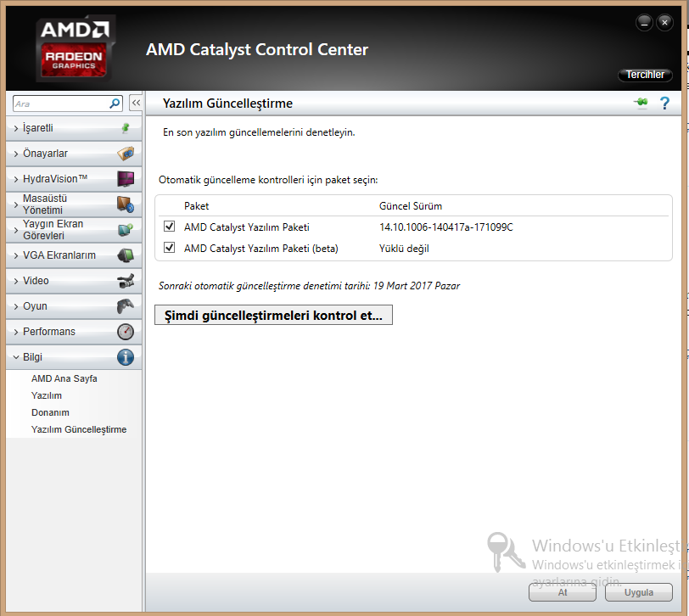This screenshot has height=616, width=689.
Task: Expand the İşaretli section
Action: point(74,128)
